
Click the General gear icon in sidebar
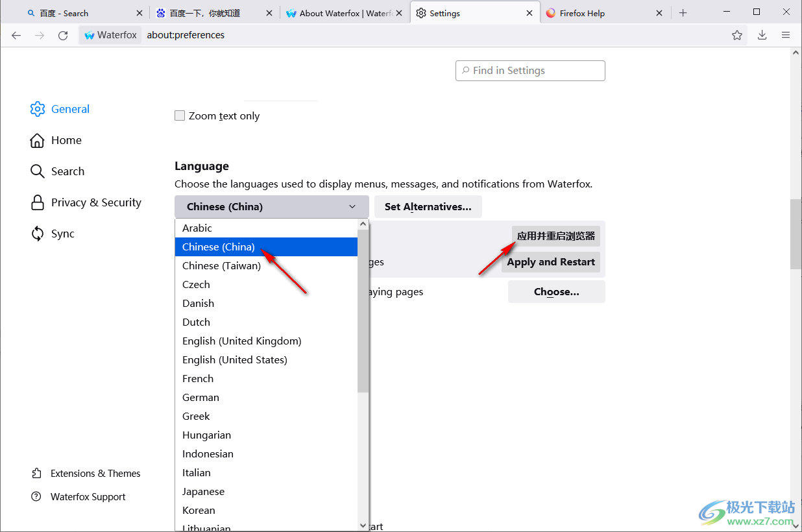point(38,109)
